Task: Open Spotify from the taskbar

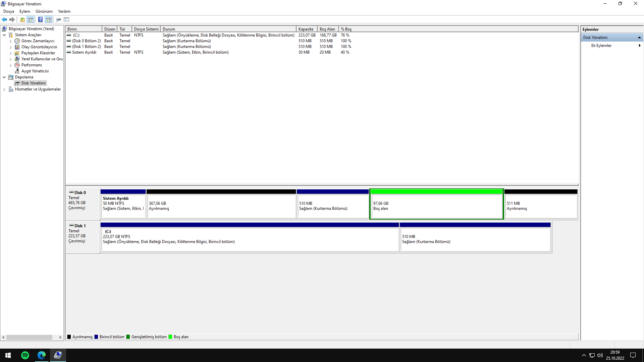Action: pos(25,355)
